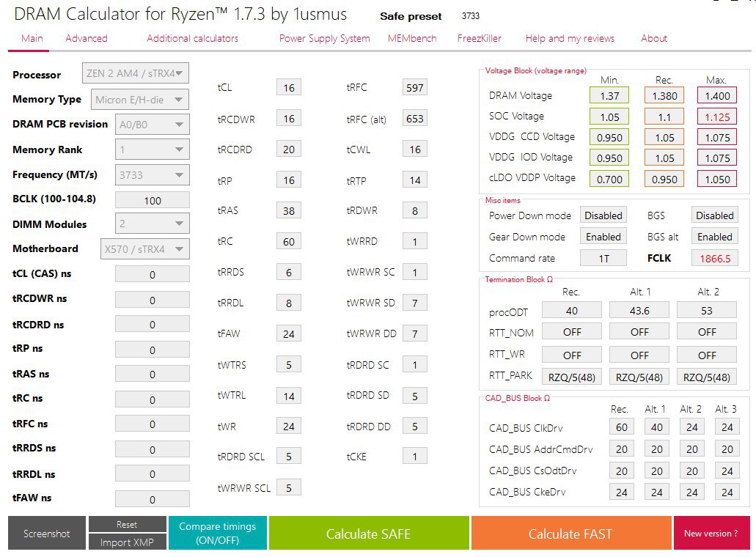The height and width of the screenshot is (557, 756).
Task: Select the BGS Disabled value
Action: click(715, 215)
